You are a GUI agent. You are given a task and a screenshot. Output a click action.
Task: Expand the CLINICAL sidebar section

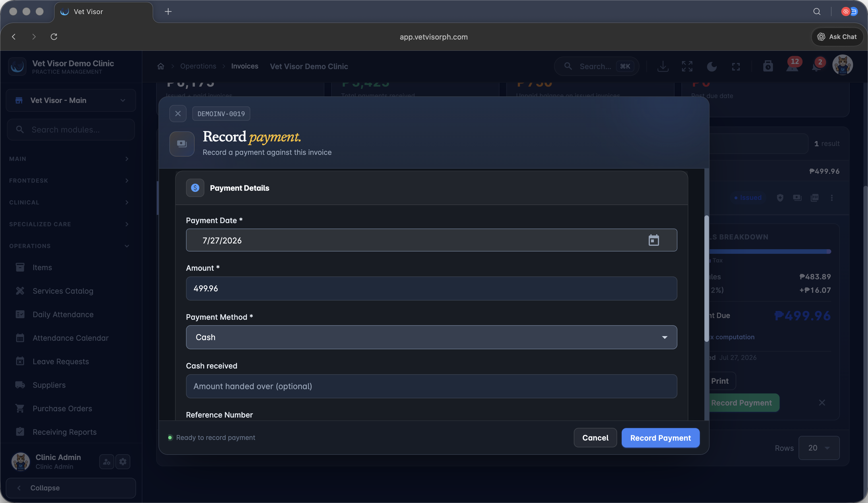[x=69, y=202]
